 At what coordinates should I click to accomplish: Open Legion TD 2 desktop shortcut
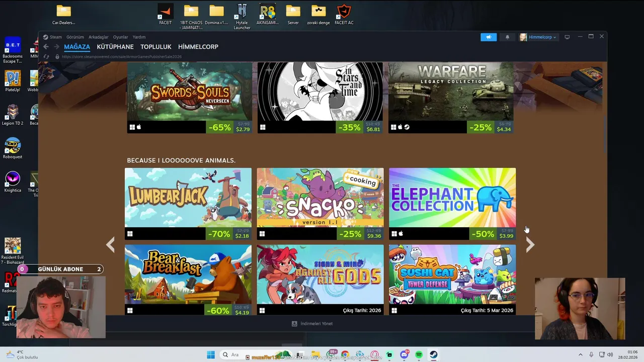pos(13,115)
